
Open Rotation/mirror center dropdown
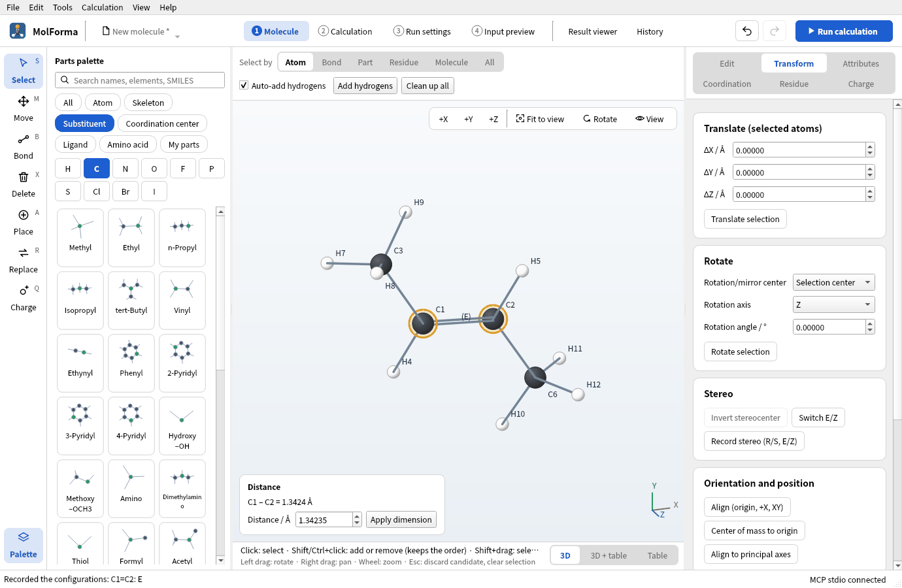(833, 282)
